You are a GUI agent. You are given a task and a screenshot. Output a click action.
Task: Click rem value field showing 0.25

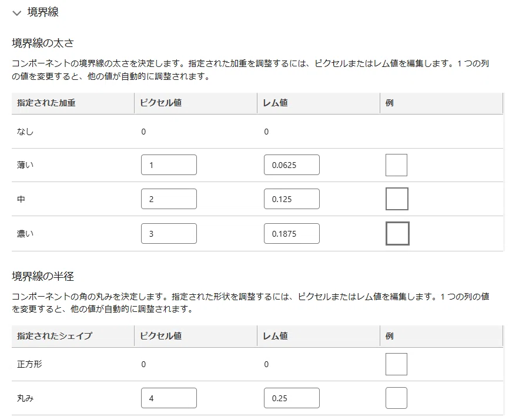click(x=292, y=398)
